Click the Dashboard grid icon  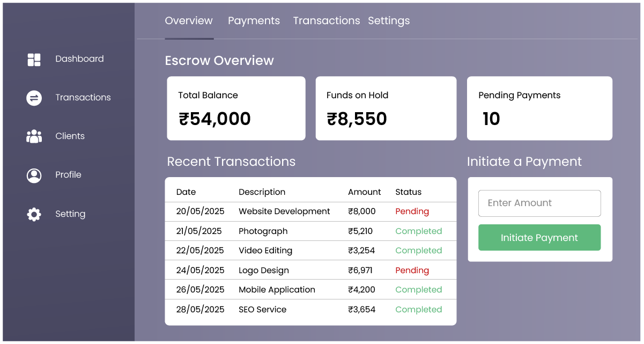(34, 60)
